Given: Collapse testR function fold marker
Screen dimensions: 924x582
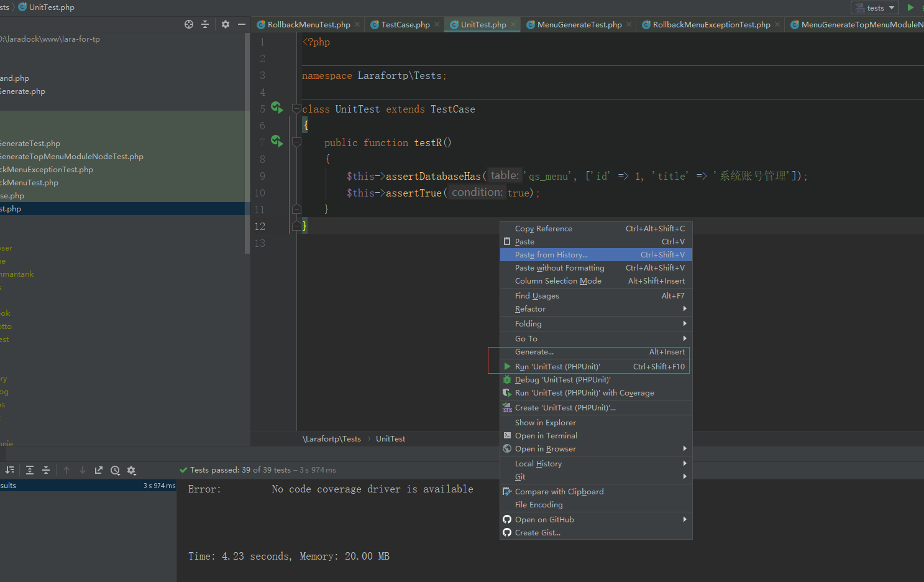Looking at the screenshot, I should (x=296, y=142).
